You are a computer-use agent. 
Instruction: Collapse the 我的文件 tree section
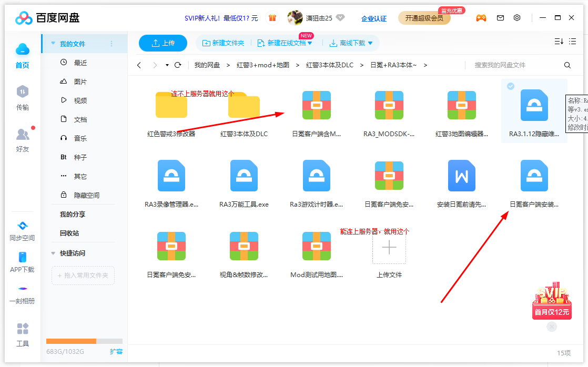[x=53, y=44]
